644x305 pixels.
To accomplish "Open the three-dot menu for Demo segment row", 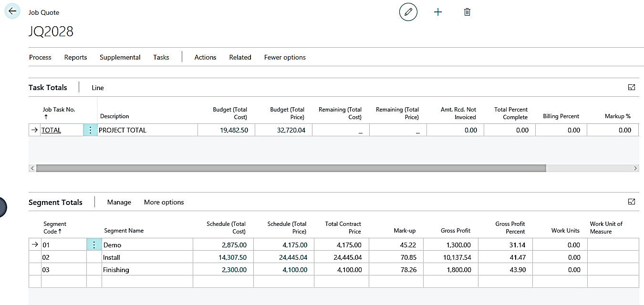I will tap(93, 245).
